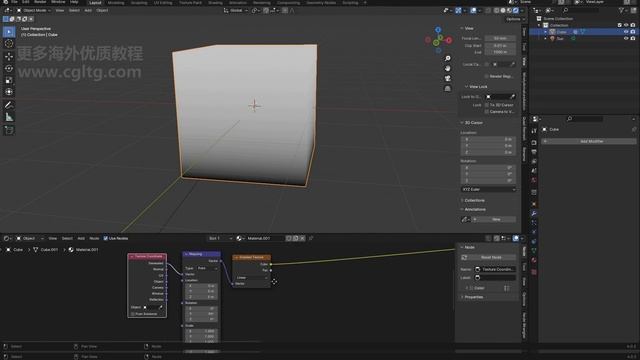Click the Blender logo menu icon
This screenshot has width=640, height=360.
point(5,2)
